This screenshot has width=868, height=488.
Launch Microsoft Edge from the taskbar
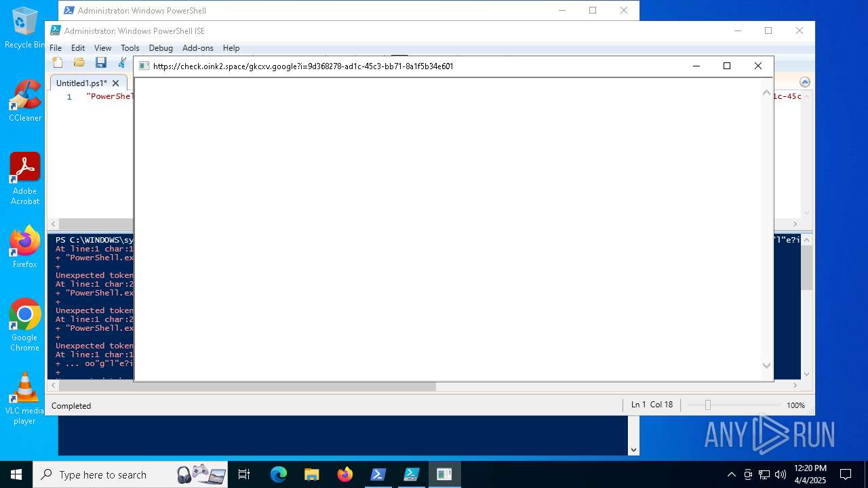tap(279, 474)
